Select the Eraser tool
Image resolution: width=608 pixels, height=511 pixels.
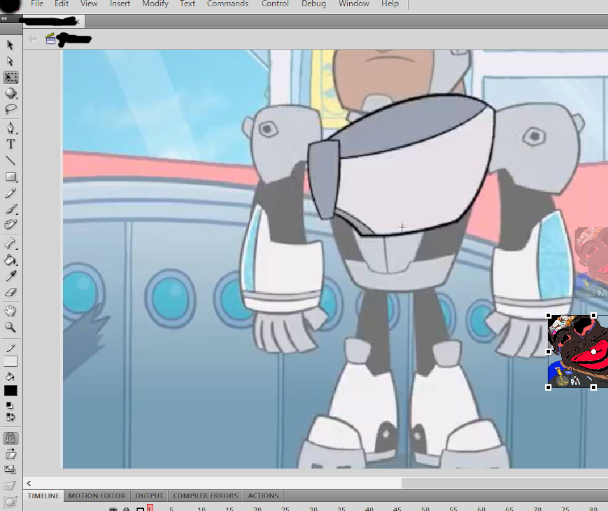[x=11, y=292]
